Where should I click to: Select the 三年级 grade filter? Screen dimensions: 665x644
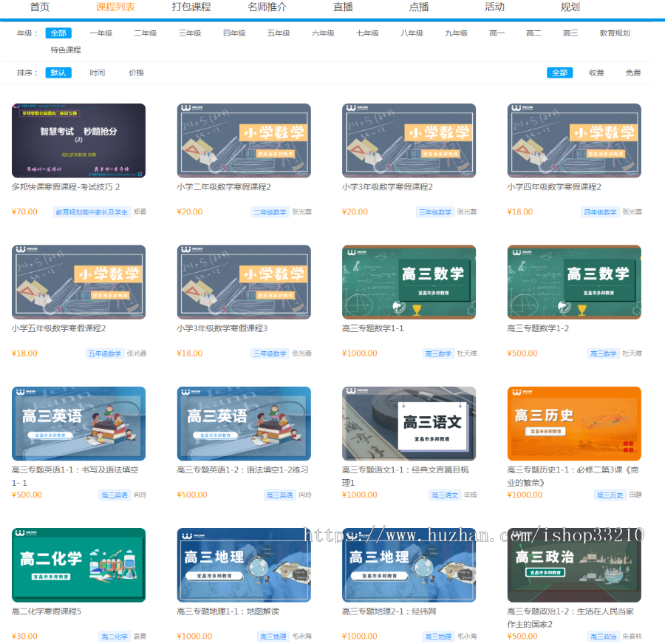point(188,33)
